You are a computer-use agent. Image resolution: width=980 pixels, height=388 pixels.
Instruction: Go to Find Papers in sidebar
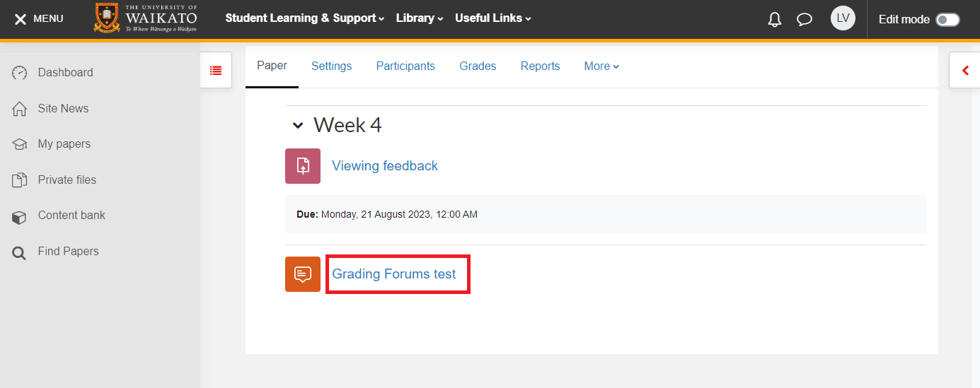68,252
